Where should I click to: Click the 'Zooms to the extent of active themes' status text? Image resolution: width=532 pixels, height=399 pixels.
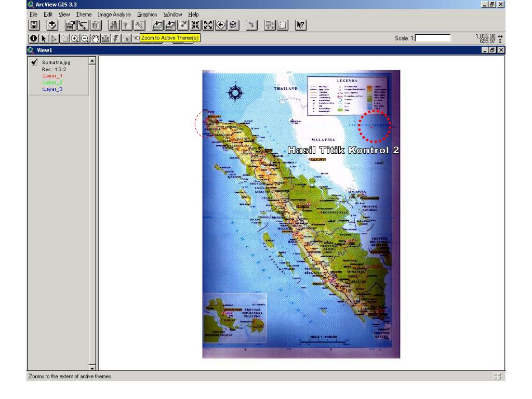coord(70,376)
